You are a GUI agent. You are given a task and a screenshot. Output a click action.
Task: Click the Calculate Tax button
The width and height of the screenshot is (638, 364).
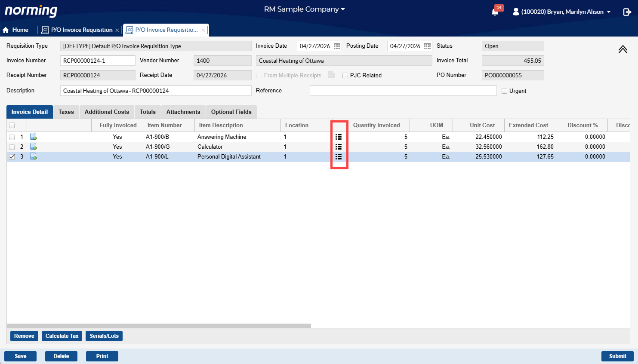(x=62, y=336)
